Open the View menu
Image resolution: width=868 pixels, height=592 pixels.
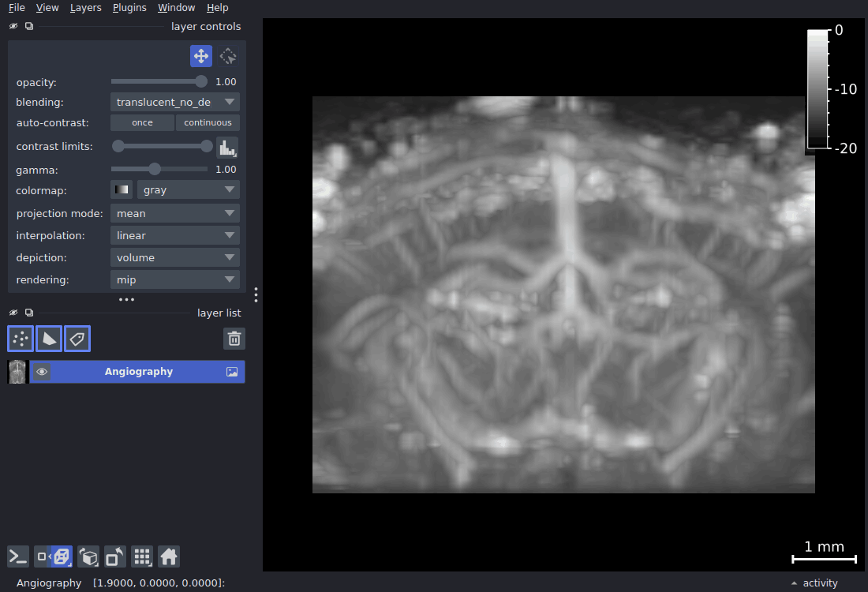pyautogui.click(x=47, y=8)
